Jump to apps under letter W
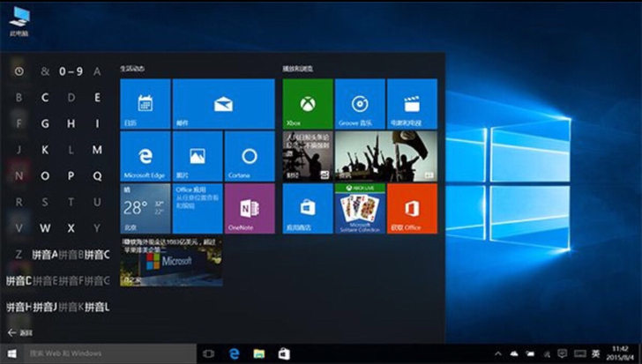 45,227
